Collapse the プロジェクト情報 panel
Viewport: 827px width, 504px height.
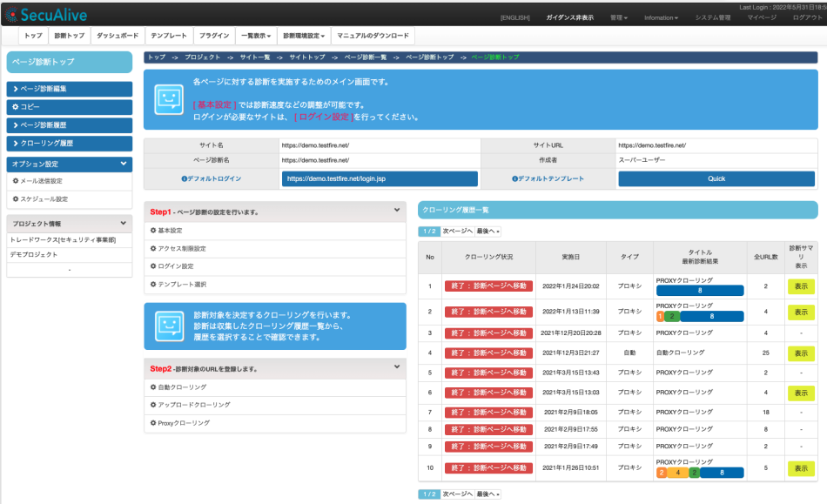(124, 223)
